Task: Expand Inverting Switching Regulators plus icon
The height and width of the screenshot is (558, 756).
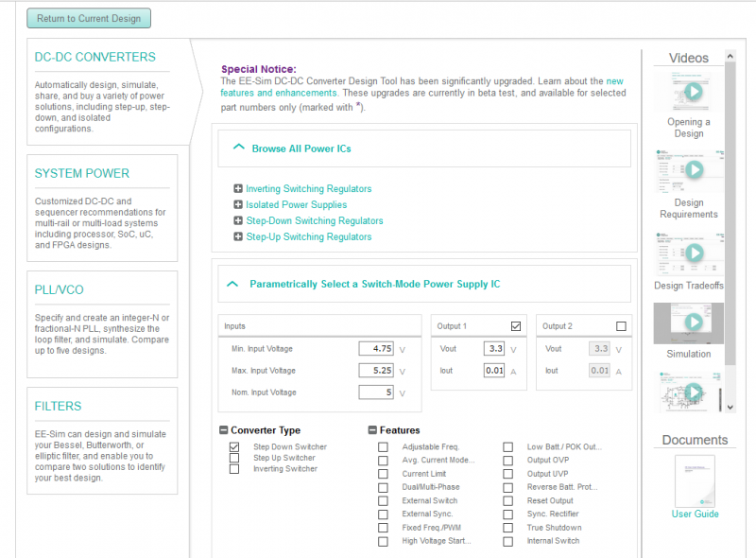Action: [x=238, y=189]
